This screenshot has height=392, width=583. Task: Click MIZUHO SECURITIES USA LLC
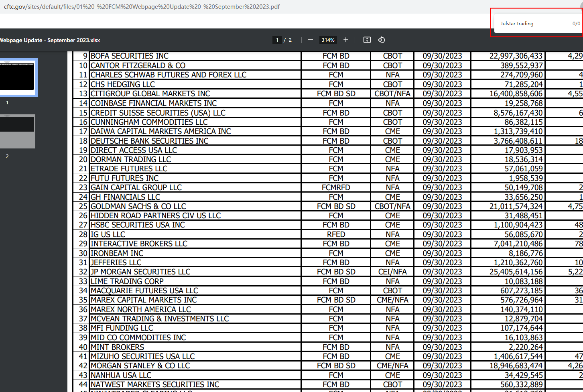coord(143,356)
